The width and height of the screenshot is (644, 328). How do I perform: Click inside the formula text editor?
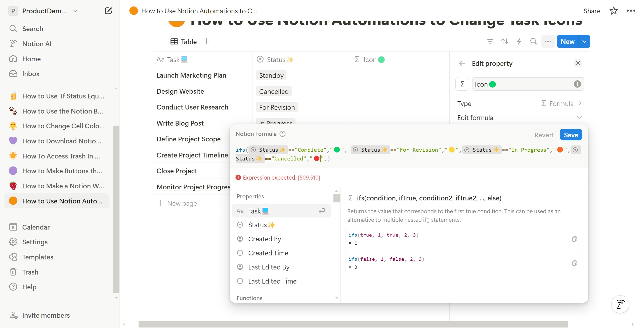[409, 154]
